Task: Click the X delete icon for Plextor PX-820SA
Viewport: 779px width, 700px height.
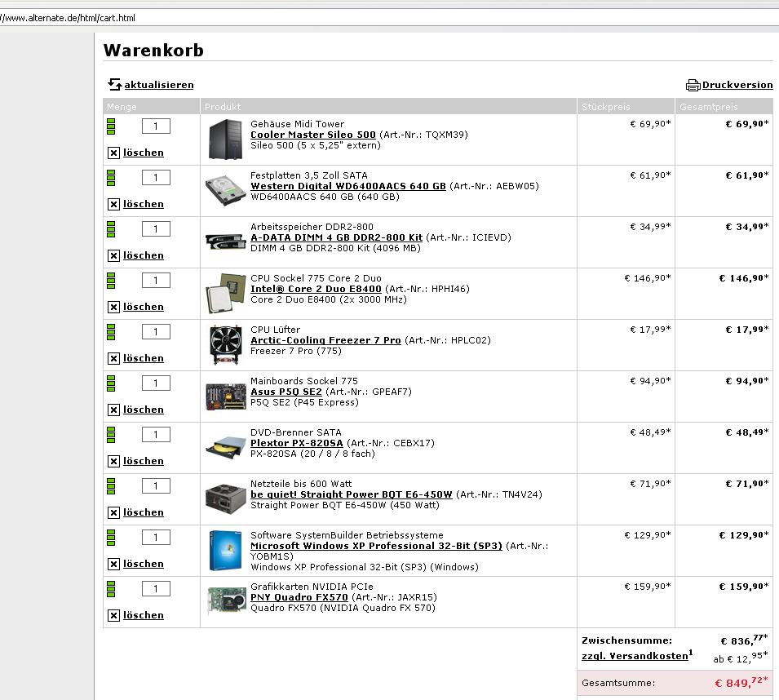Action: pos(113,462)
